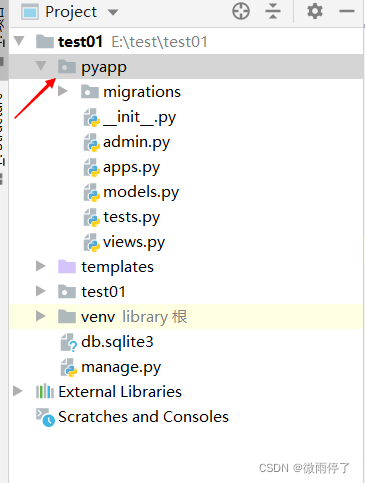365x483 pixels.
Task: Hide the Project panel with minus icon
Action: click(347, 11)
